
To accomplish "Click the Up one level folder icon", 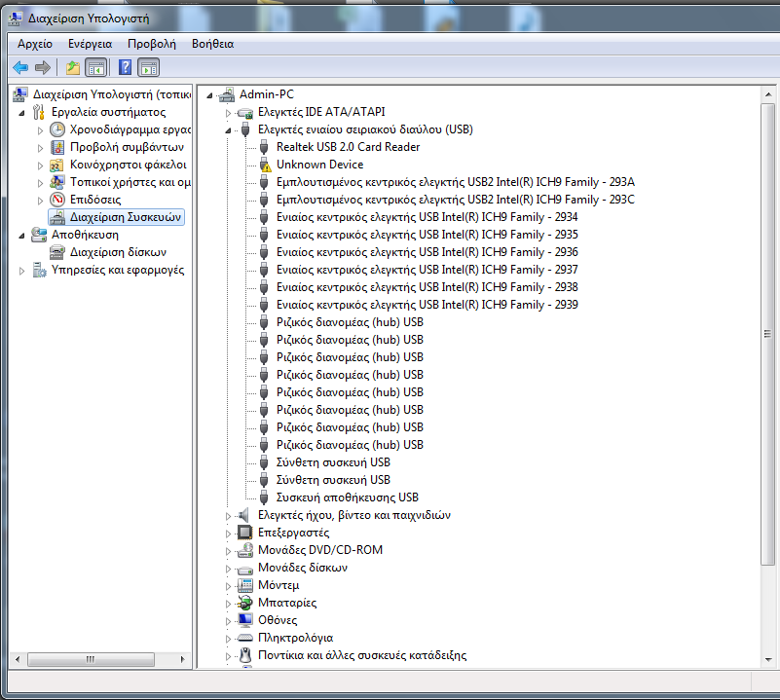I will click(72, 68).
